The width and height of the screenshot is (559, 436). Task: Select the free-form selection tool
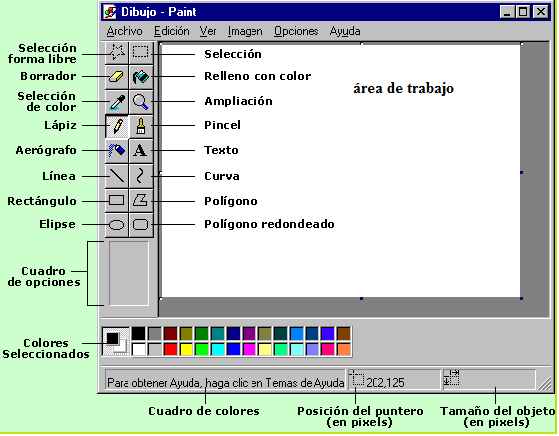(117, 52)
